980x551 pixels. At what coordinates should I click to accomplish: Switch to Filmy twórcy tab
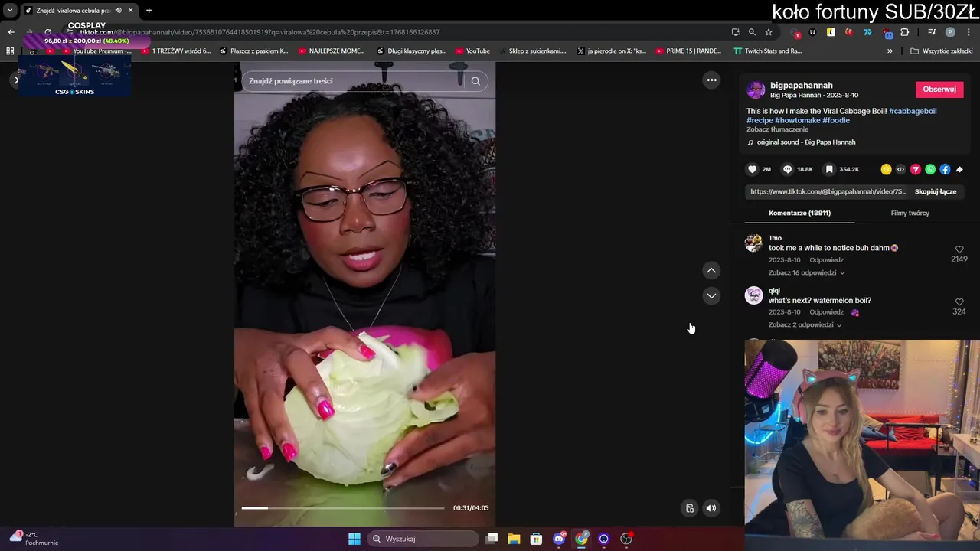coord(910,213)
